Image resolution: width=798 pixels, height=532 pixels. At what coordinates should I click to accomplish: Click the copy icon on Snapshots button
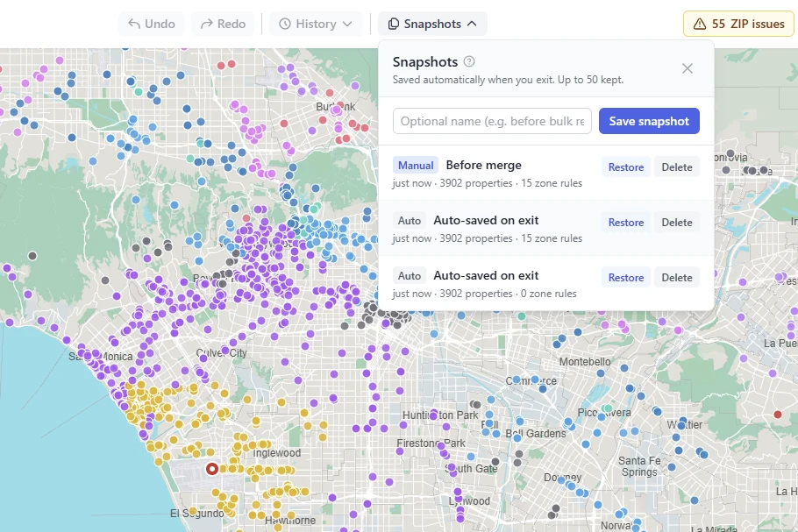pyautogui.click(x=394, y=24)
